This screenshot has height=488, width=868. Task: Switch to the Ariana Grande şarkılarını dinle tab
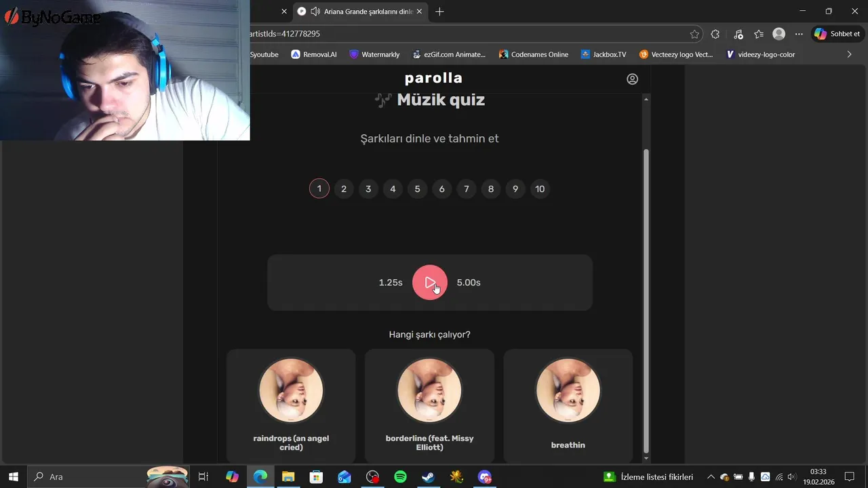(x=361, y=12)
